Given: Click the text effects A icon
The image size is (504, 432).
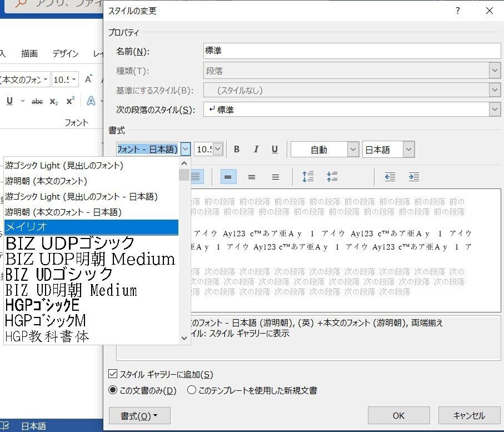Looking at the screenshot, I should pyautogui.click(x=91, y=101).
